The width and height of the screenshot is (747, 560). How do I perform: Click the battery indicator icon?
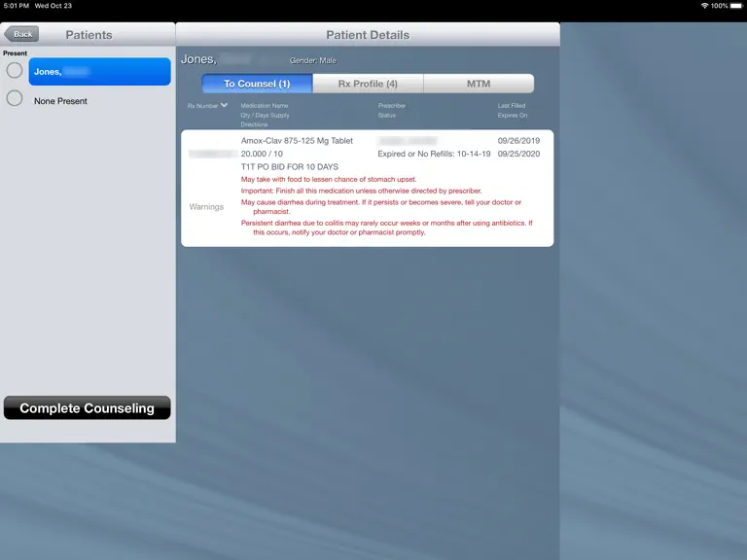click(x=736, y=6)
